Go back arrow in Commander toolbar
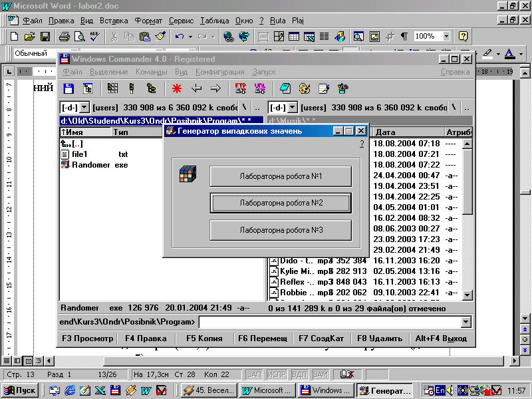The width and height of the screenshot is (532, 399). (196, 88)
